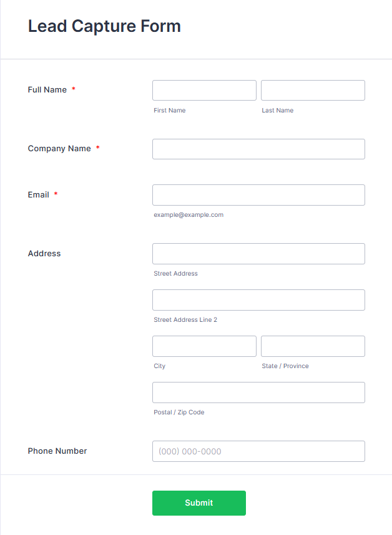
Task: Select the City input box
Action: coord(204,346)
